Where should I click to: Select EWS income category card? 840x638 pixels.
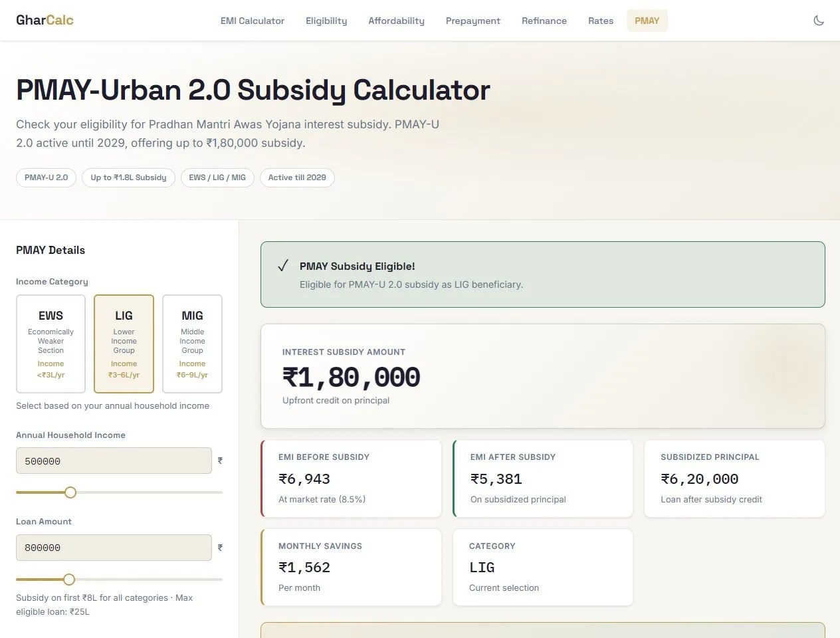coord(51,344)
